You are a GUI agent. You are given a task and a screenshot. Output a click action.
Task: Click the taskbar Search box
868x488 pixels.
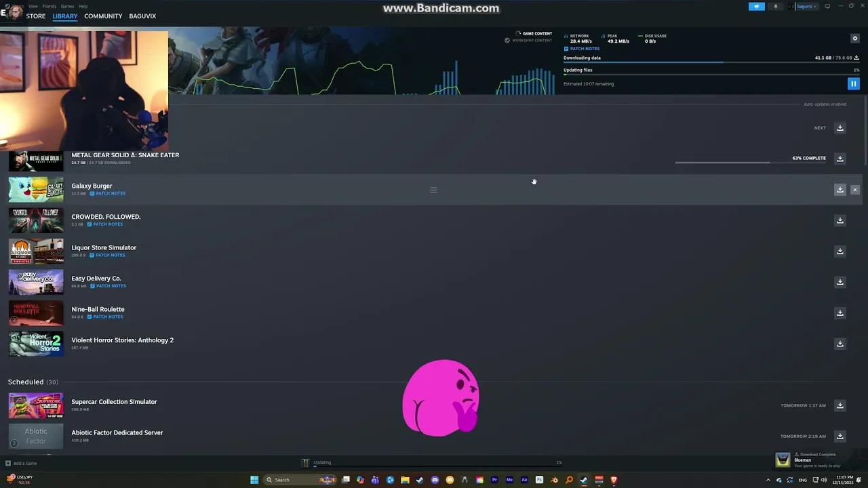pyautogui.click(x=300, y=480)
